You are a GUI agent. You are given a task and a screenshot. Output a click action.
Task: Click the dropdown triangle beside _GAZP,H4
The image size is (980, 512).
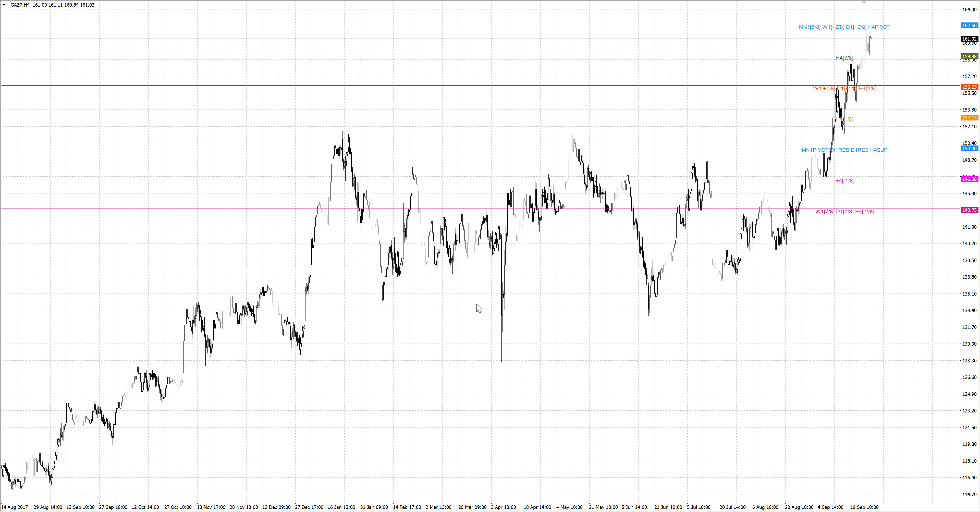pyautogui.click(x=4, y=5)
